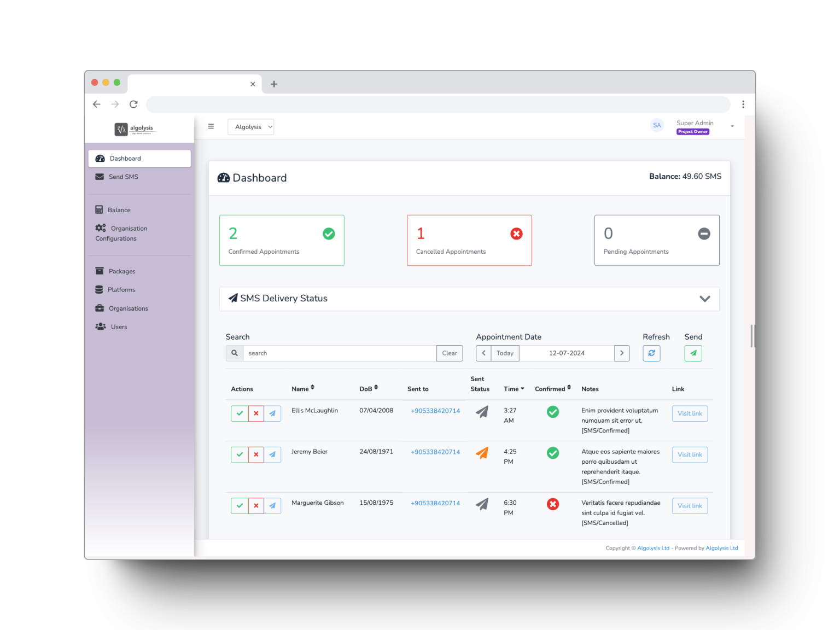Image resolution: width=840 pixels, height=630 pixels.
Task: Click the green send paper-plane button
Action: point(693,353)
